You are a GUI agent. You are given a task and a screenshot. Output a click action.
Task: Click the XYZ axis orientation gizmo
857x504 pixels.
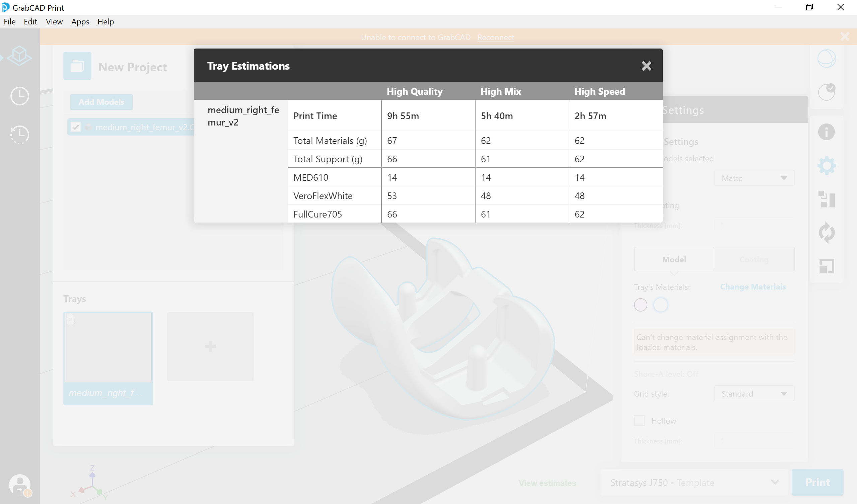[x=89, y=483]
